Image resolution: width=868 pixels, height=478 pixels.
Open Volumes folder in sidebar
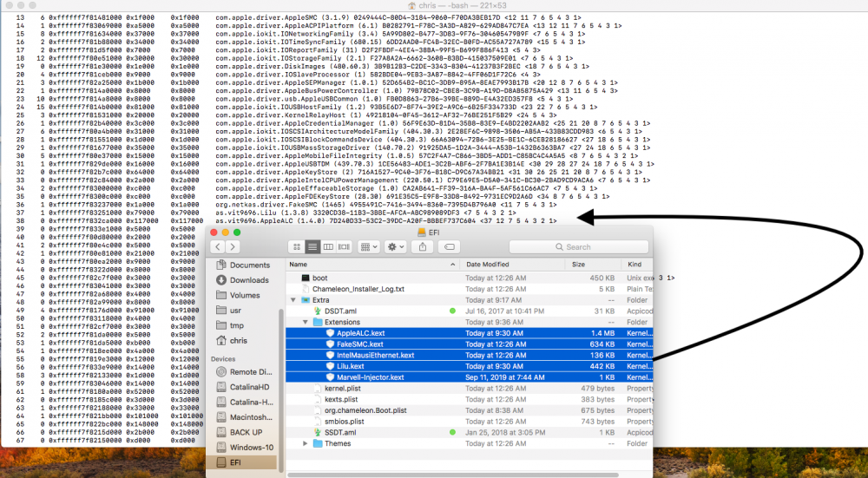pos(244,295)
